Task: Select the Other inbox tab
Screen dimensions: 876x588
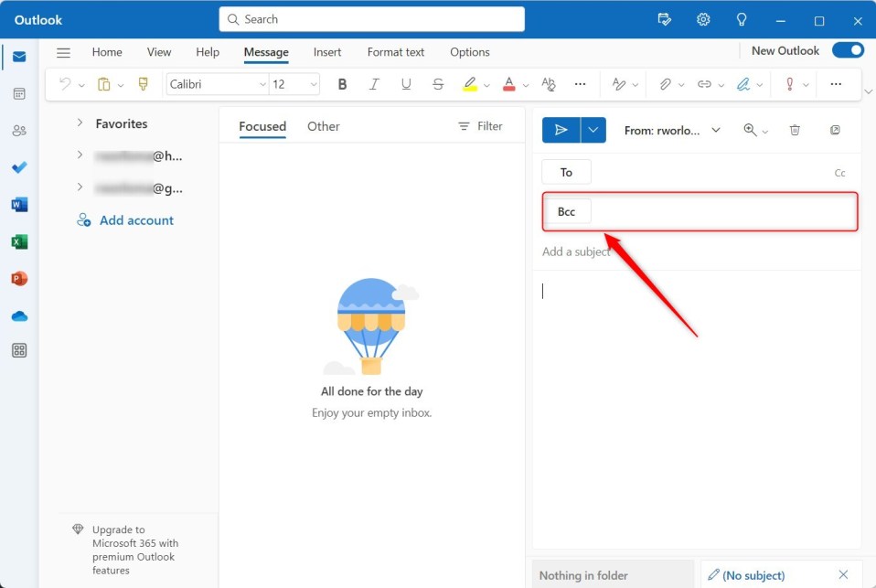Action: 323,126
